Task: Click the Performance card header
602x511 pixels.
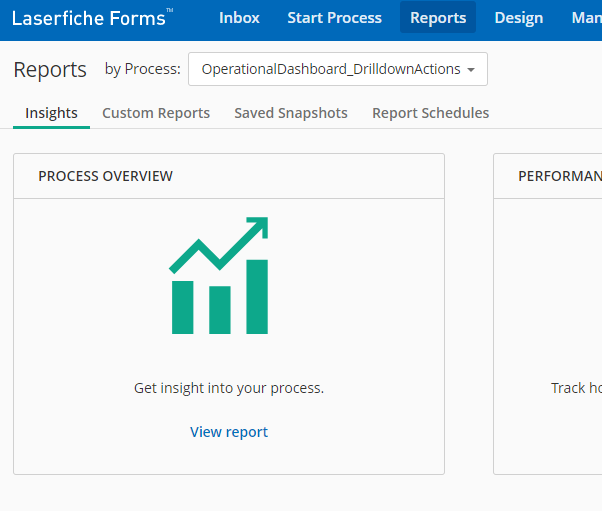Action: (548, 176)
